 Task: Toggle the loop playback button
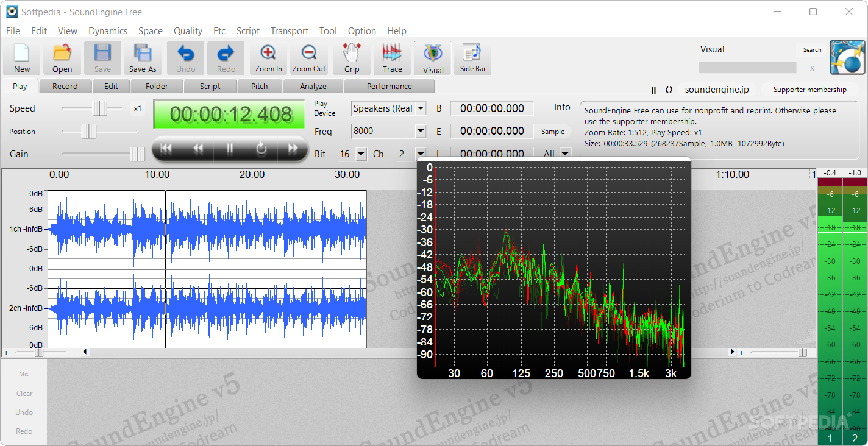(261, 148)
